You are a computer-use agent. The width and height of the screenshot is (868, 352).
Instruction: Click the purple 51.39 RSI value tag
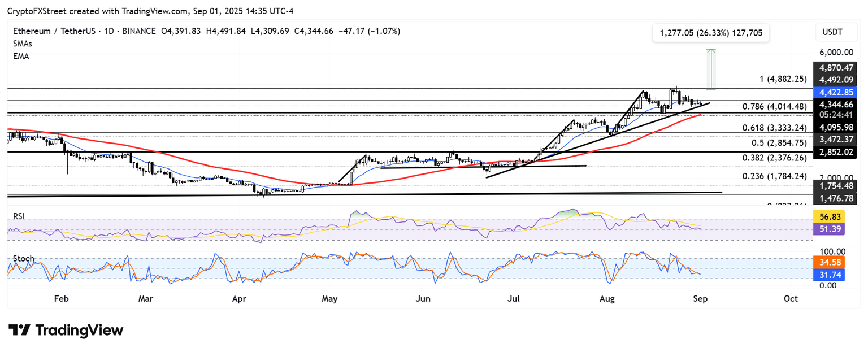[835, 229]
